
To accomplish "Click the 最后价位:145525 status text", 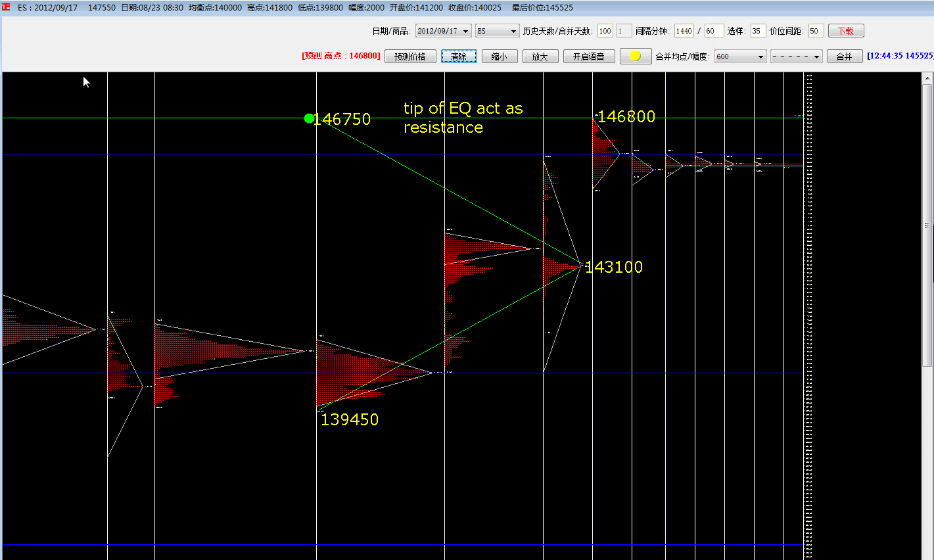I will [542, 8].
